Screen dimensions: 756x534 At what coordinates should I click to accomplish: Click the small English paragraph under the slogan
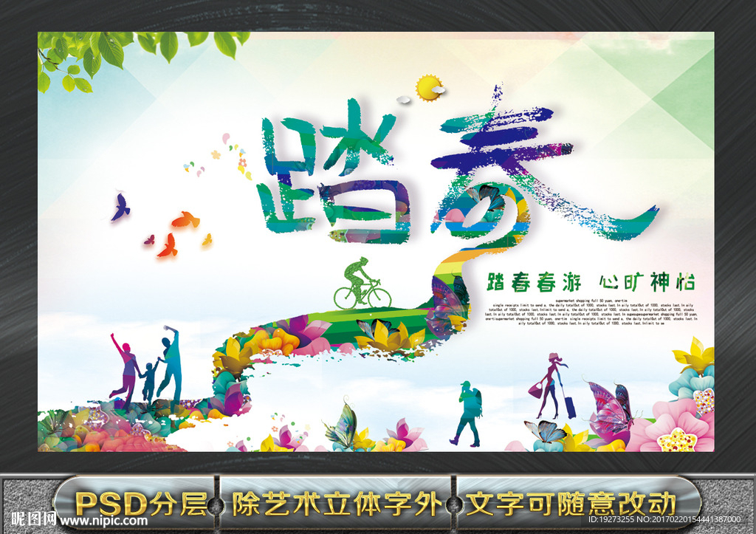[591, 312]
